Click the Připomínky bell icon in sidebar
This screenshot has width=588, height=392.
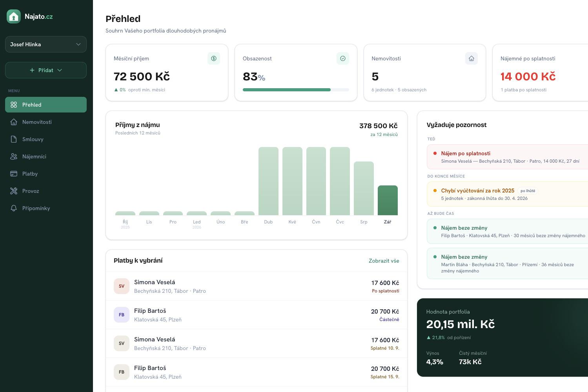tap(14, 208)
